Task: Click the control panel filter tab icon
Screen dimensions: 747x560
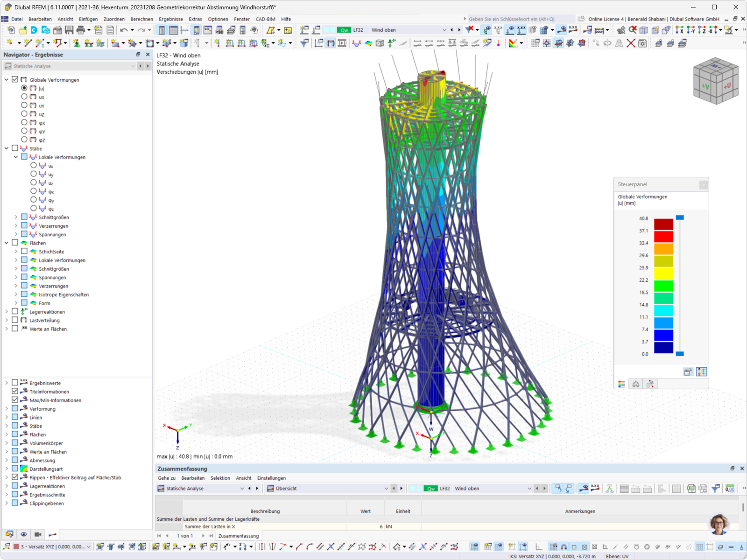Action: click(x=650, y=384)
